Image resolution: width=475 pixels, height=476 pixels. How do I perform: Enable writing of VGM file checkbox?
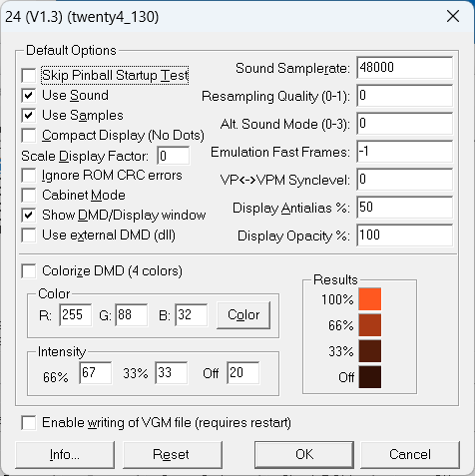point(29,423)
